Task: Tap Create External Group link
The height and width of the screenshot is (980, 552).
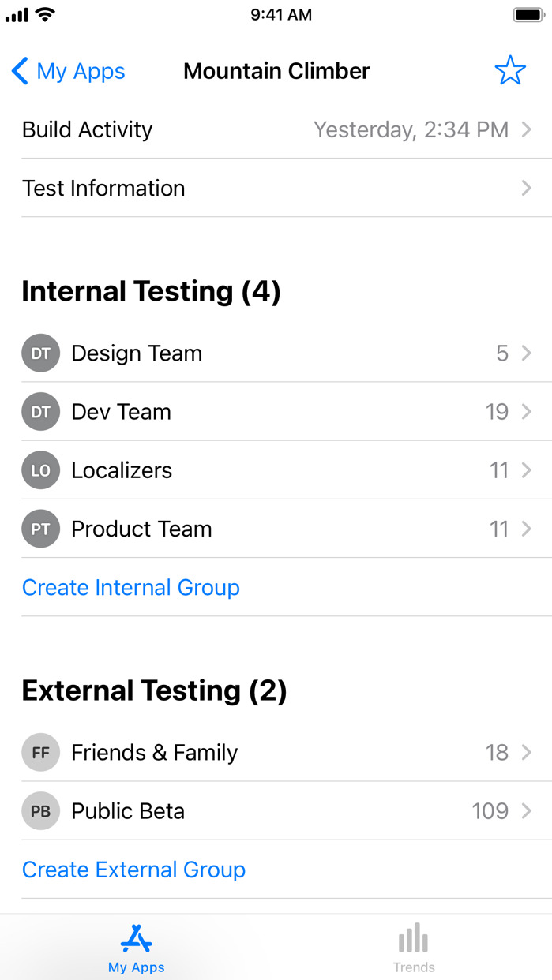Action: point(133,870)
